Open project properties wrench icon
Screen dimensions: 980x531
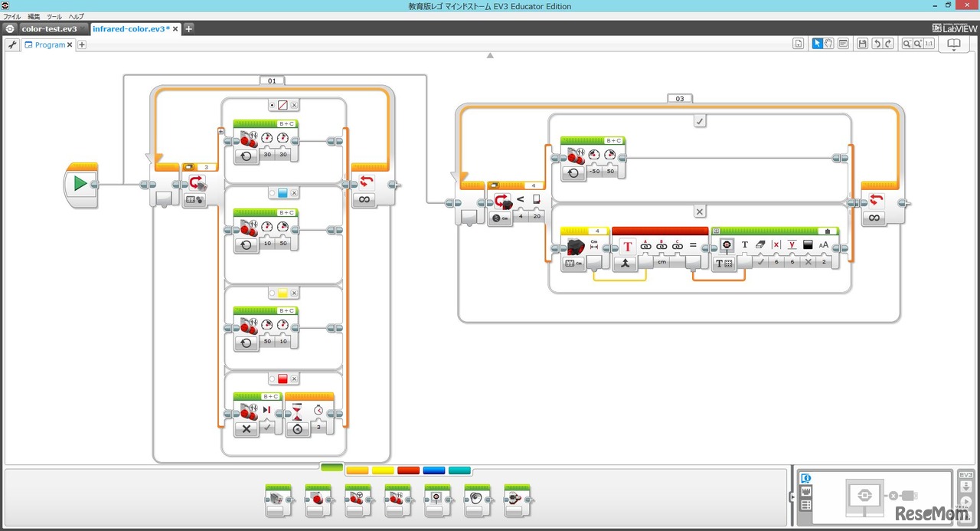click(12, 44)
